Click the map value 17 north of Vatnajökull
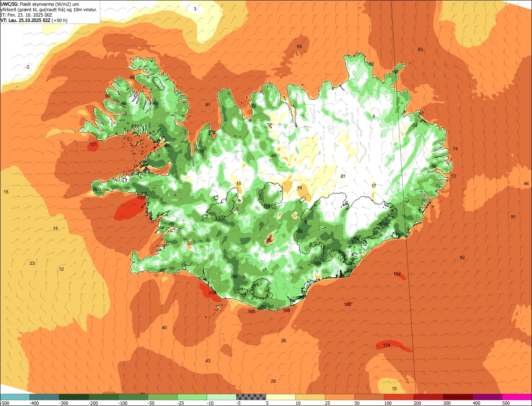The height and width of the screenshot is (406, 532). click(x=374, y=186)
